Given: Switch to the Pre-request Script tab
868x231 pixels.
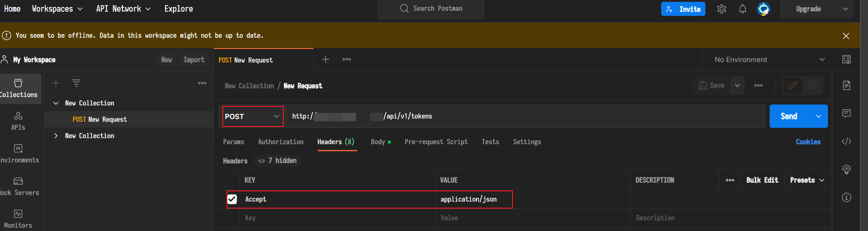Looking at the screenshot, I should [436, 142].
